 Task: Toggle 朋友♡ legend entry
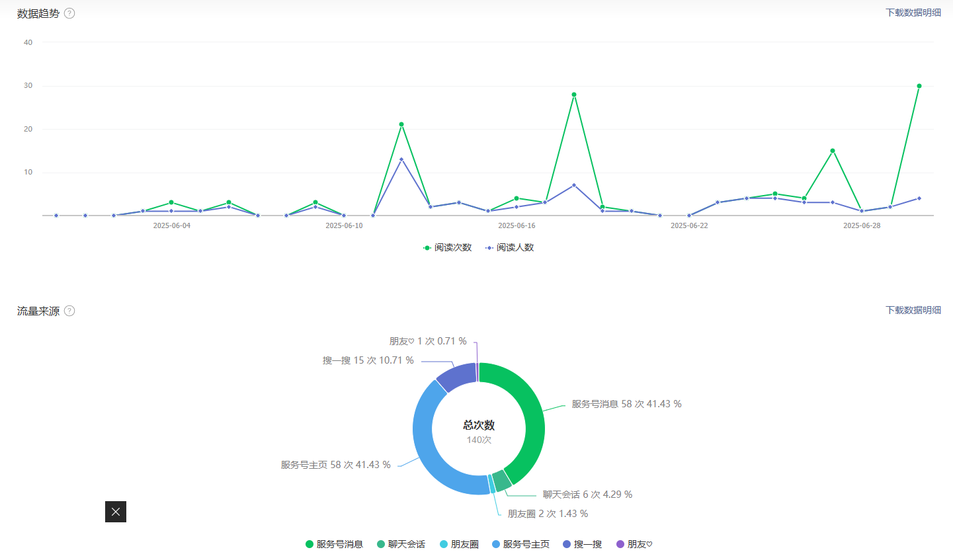634,544
